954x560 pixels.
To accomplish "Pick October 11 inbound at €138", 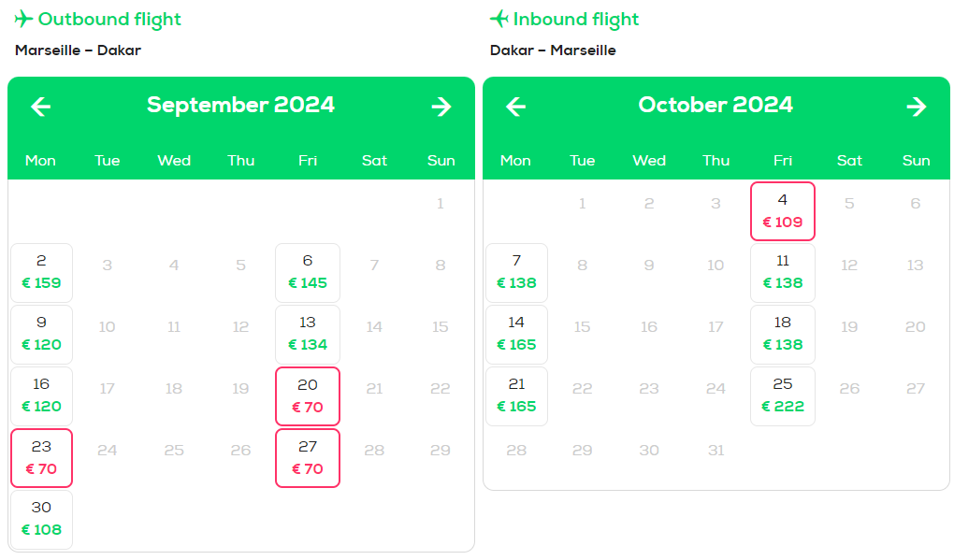I will (x=783, y=273).
